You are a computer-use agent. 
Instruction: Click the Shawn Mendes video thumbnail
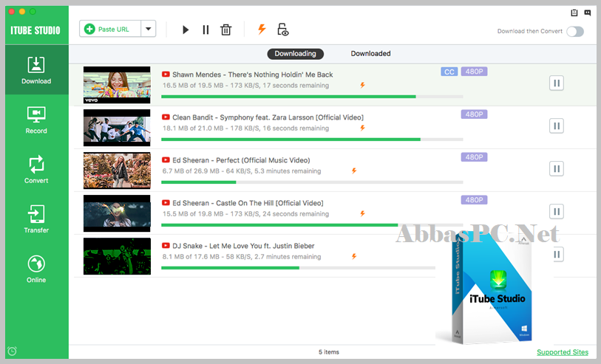[x=117, y=85]
